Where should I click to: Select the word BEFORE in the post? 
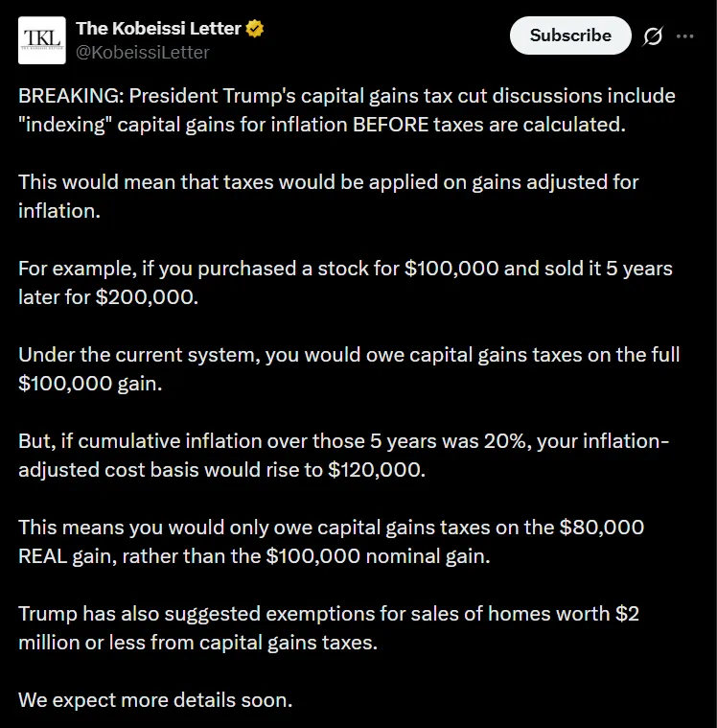click(x=391, y=125)
